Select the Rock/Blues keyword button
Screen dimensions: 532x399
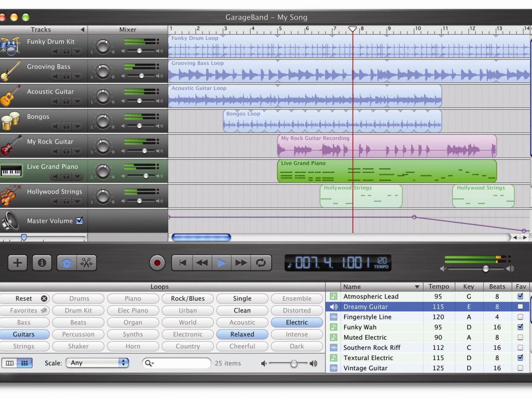click(x=187, y=299)
